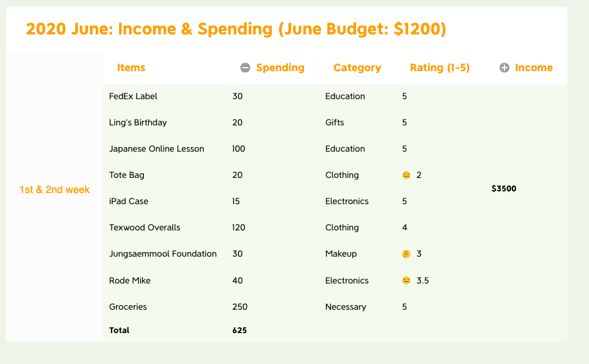Click the Items column header
The image size is (589, 364).
click(131, 68)
